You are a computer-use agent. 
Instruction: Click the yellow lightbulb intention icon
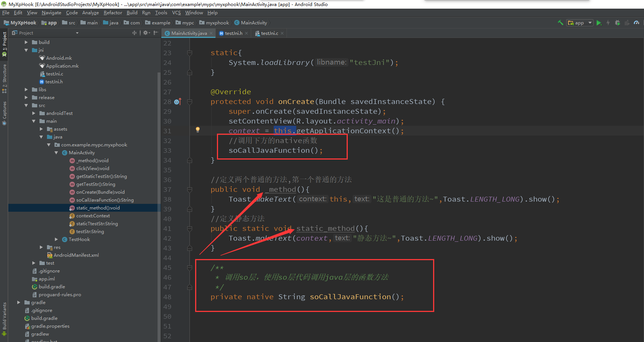coord(198,130)
